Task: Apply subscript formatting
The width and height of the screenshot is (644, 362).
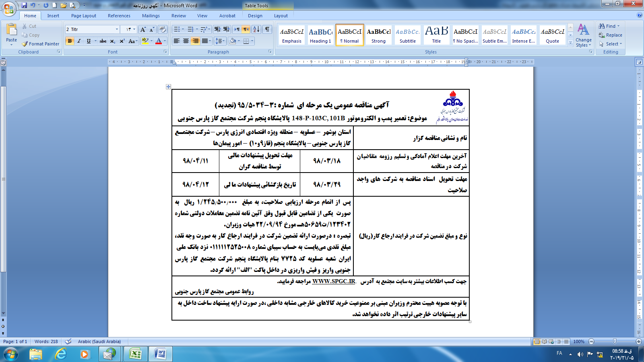Action: [x=113, y=41]
